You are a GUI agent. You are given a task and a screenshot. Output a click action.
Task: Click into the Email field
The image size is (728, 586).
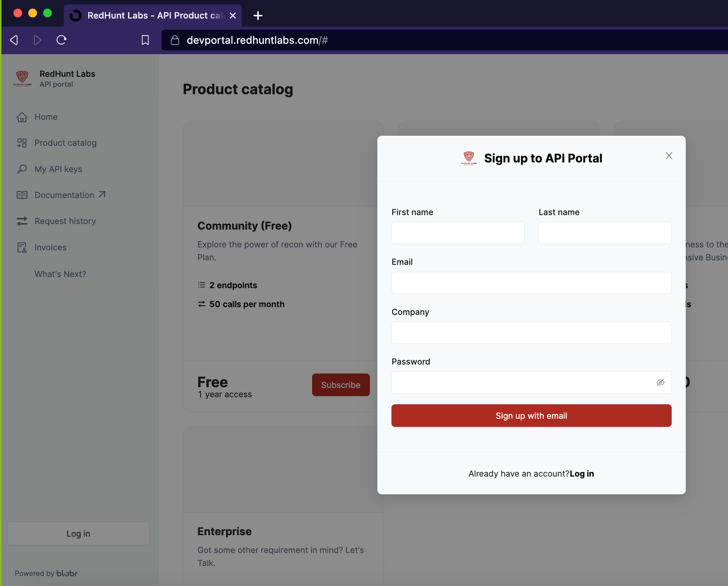click(531, 283)
